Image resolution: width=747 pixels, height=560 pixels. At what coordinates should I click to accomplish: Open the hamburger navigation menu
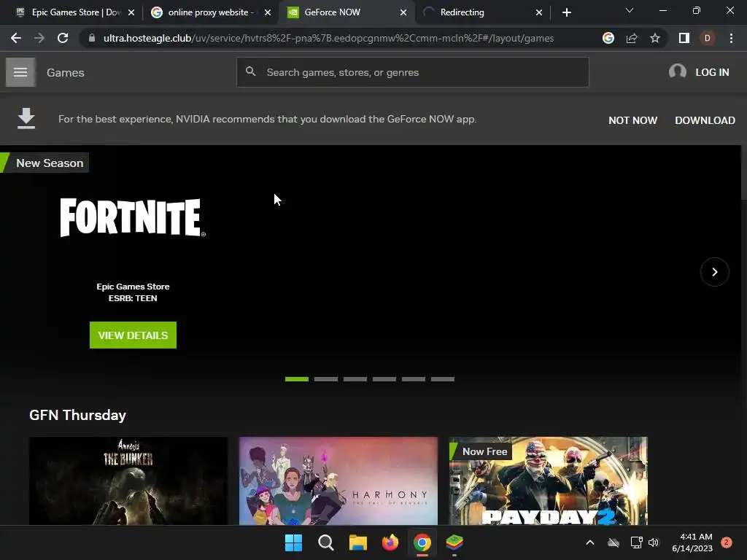click(20, 72)
